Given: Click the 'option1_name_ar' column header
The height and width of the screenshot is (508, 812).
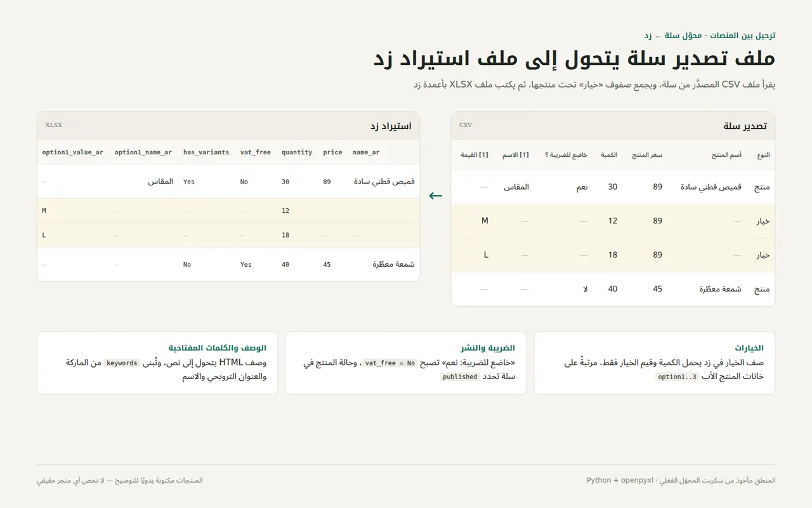Looking at the screenshot, I should [143, 152].
